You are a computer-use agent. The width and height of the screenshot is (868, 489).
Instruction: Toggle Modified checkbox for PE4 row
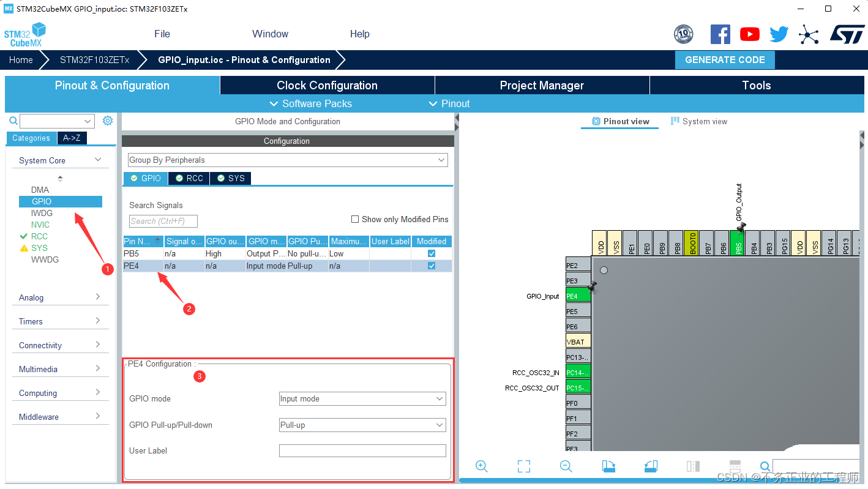[432, 266]
